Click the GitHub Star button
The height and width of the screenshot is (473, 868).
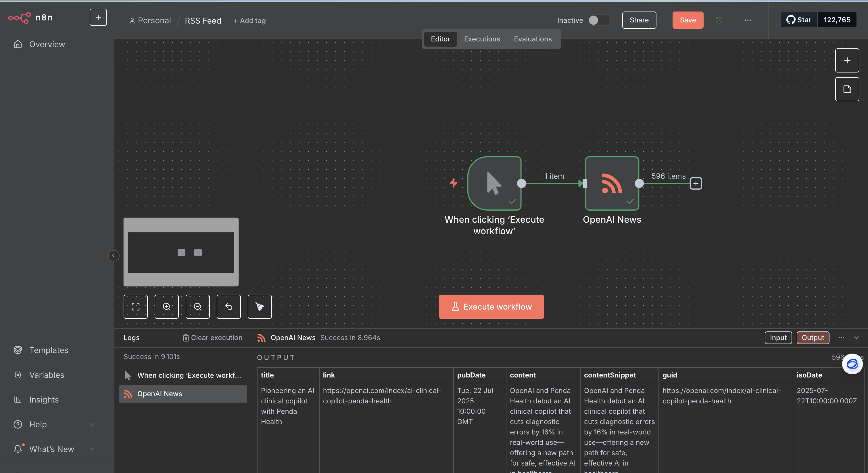coord(799,20)
